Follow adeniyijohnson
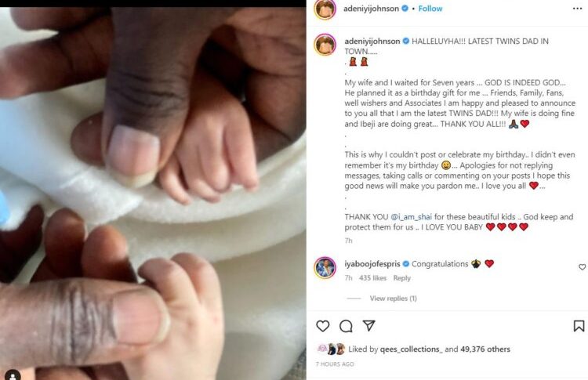This screenshot has height=380, width=588. [430, 9]
